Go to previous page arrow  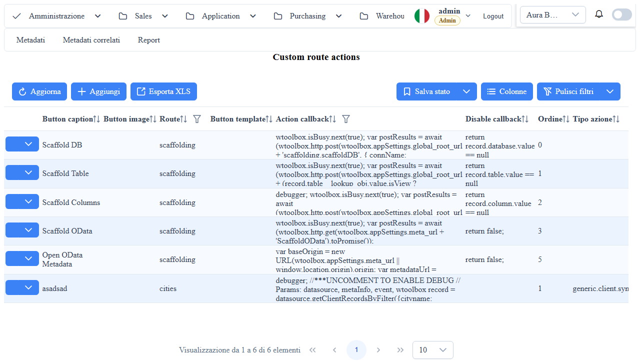click(334, 350)
